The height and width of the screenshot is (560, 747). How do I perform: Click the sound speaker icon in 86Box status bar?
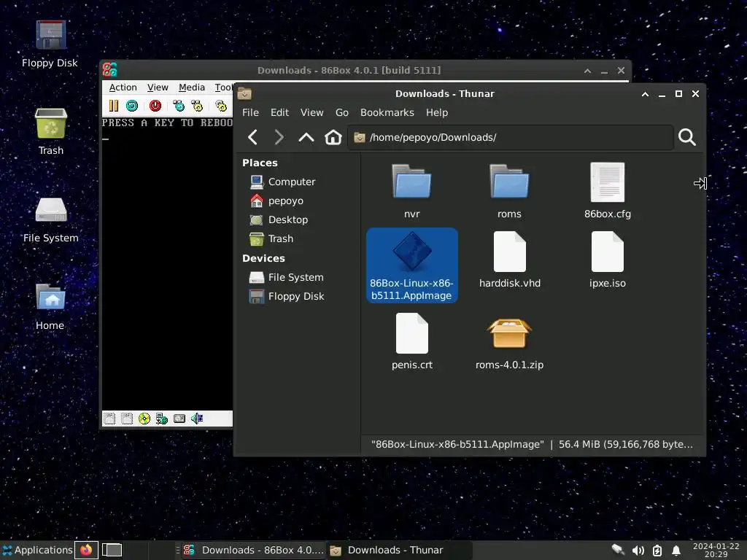[197, 419]
